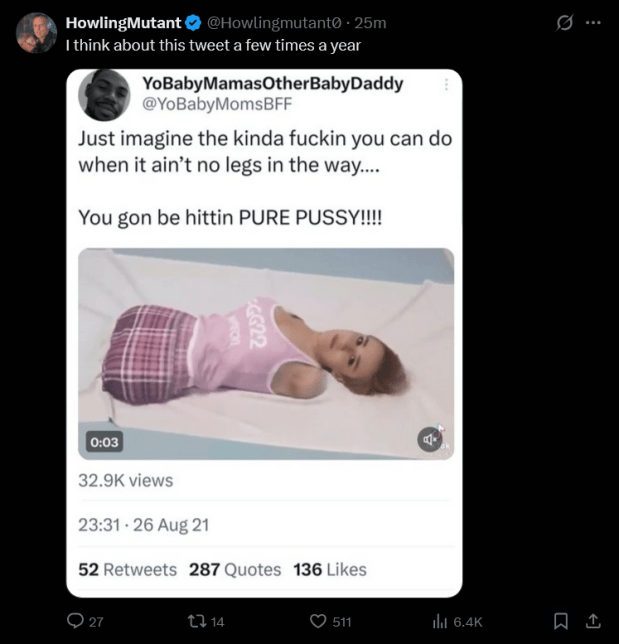
Task: Bookmark this tweet
Action: (x=561, y=621)
